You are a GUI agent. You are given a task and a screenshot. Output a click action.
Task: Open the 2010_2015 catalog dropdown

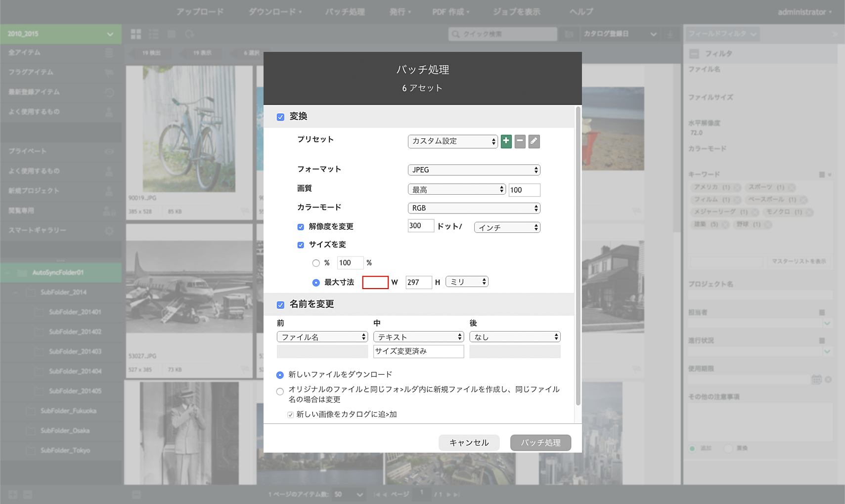click(x=61, y=34)
